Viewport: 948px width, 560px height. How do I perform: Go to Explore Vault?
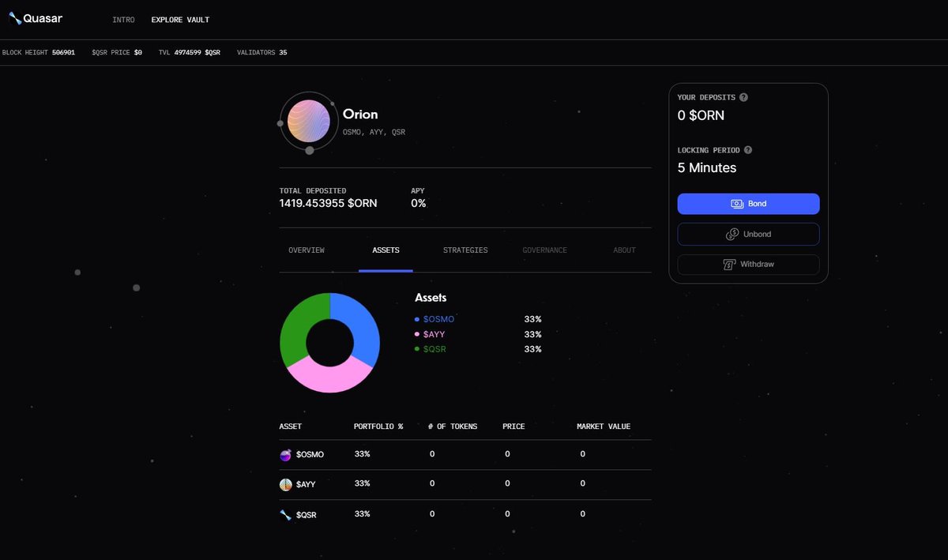coord(180,20)
